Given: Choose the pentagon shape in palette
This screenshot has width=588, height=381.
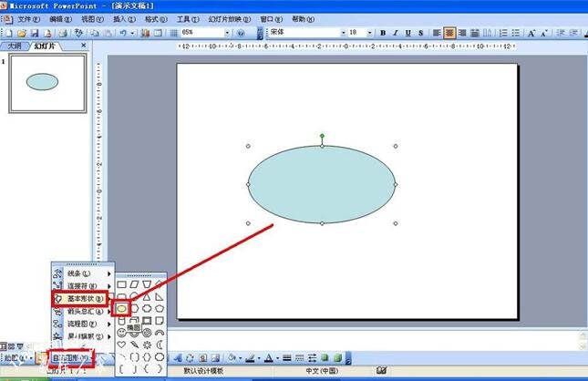Looking at the screenshot, I should coord(160,309).
